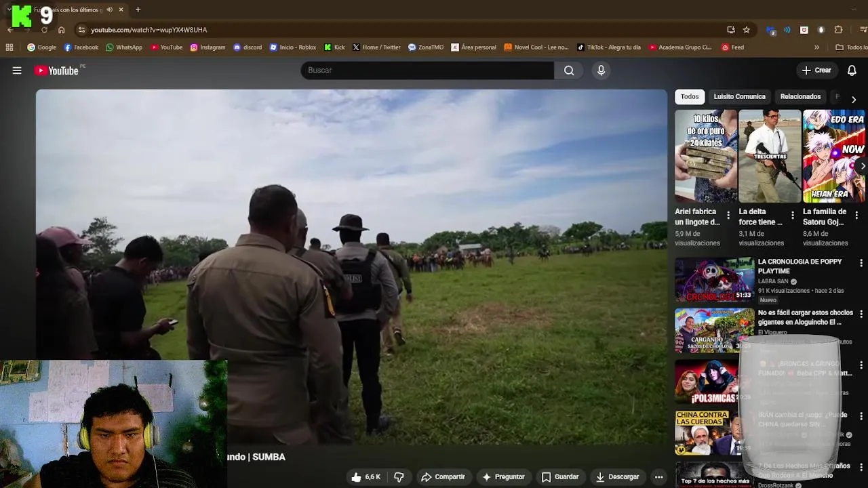Reload the page in the browser
Screen dimensions: 868x488
44,30
